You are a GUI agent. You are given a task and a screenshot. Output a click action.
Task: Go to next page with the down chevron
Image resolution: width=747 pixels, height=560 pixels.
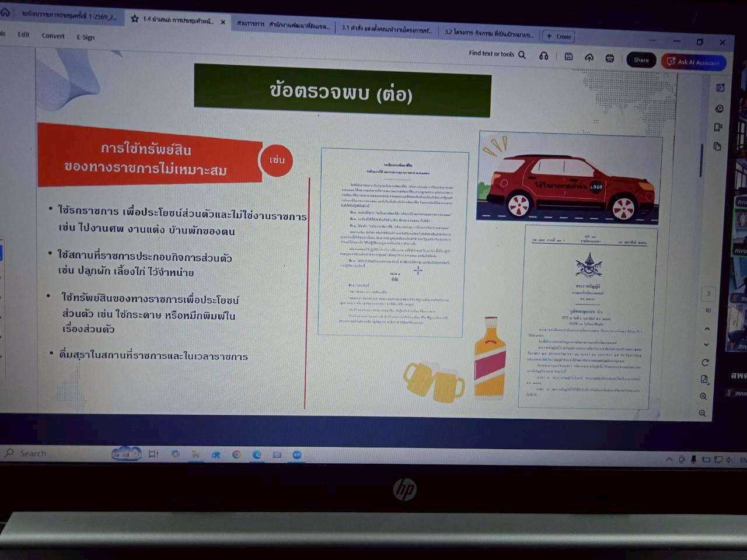tap(706, 343)
